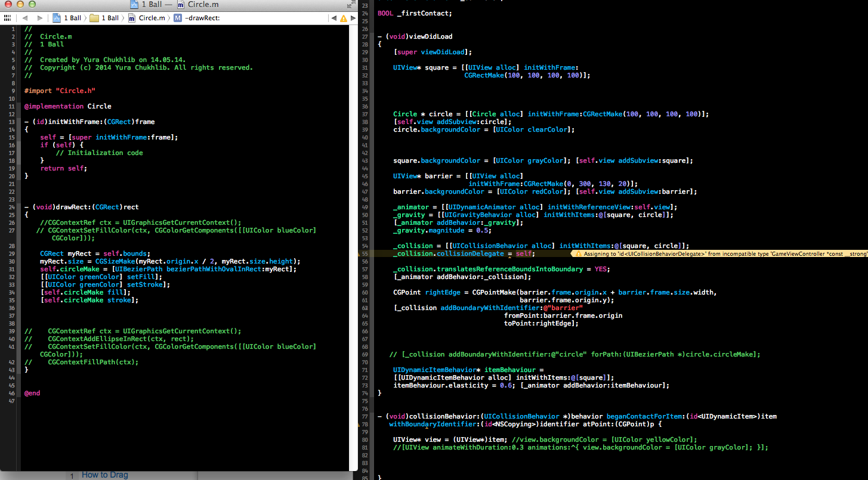The height and width of the screenshot is (480, 868).
Task: Toggle a breakpoint on line 55's gutter number
Action: (365, 253)
